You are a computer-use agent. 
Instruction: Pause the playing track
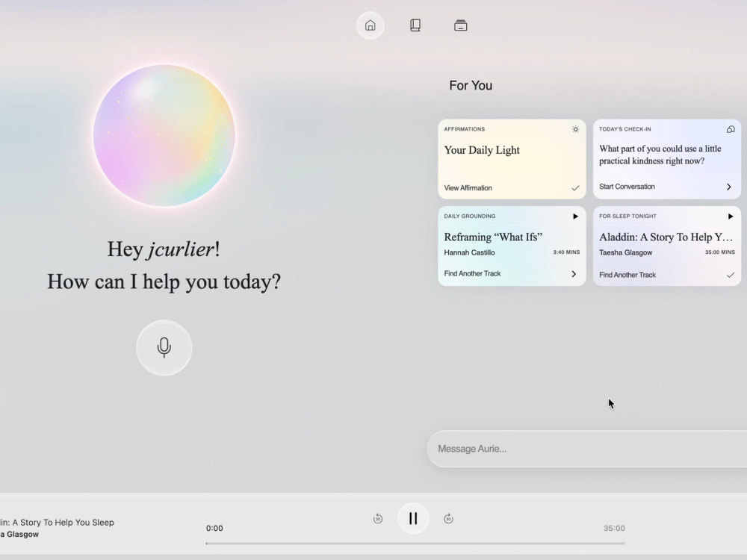(413, 518)
